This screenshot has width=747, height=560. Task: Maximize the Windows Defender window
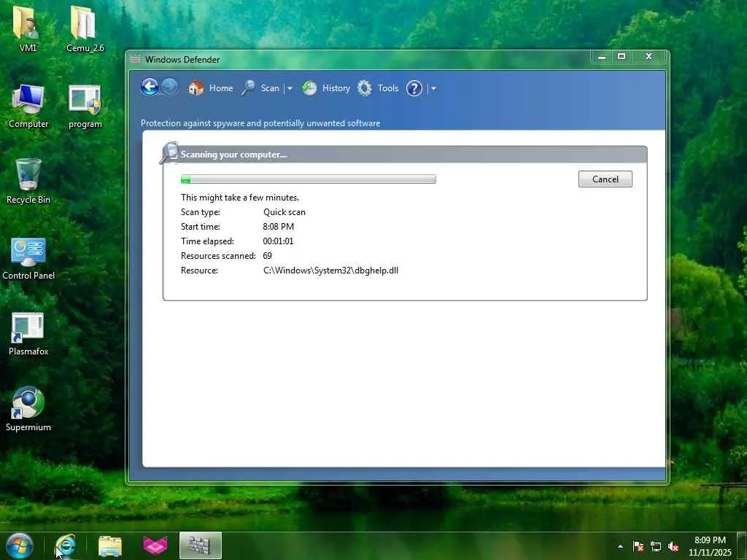pyautogui.click(x=622, y=57)
